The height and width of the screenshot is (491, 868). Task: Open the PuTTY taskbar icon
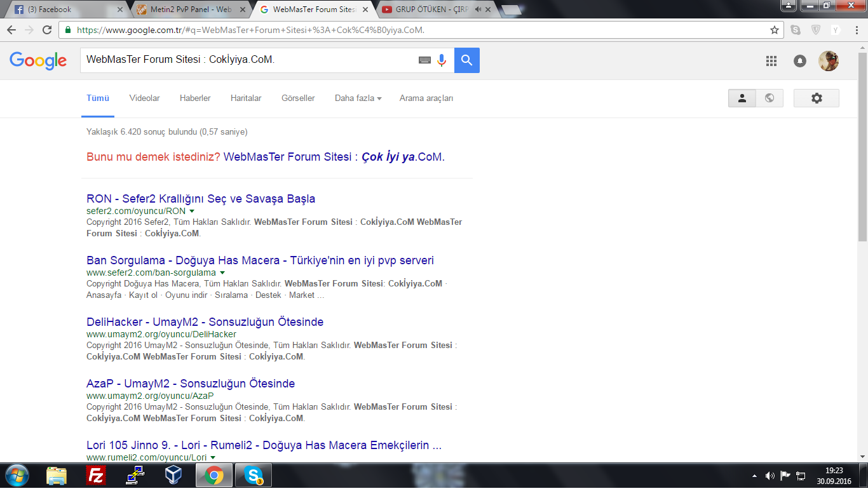click(135, 475)
